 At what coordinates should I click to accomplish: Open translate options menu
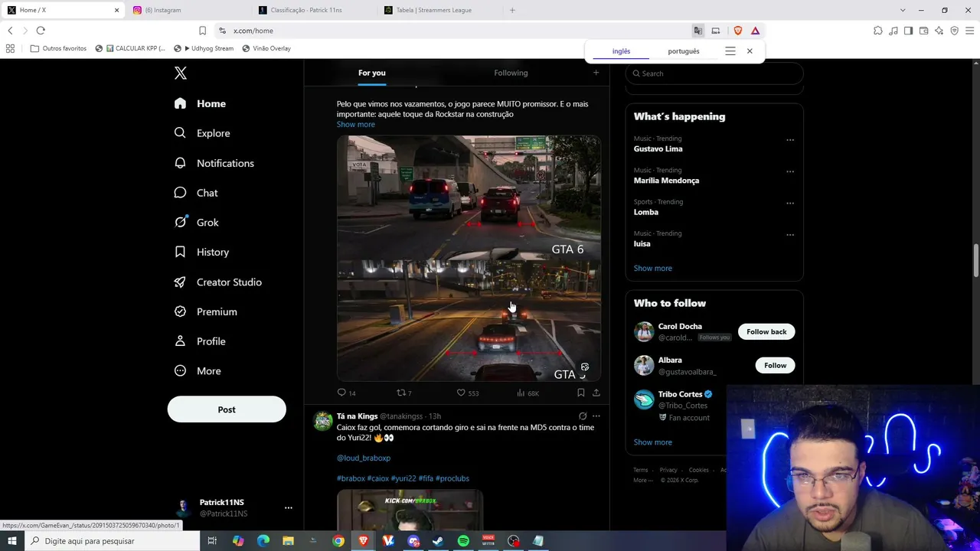point(730,51)
